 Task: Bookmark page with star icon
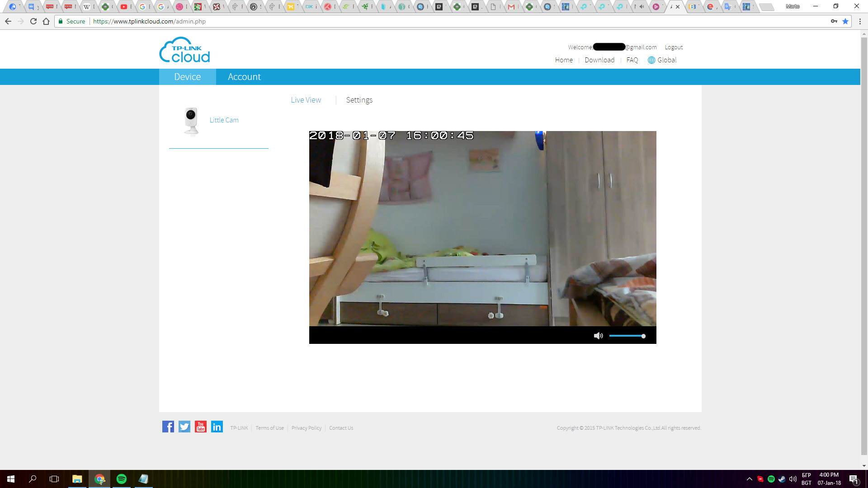click(x=845, y=21)
